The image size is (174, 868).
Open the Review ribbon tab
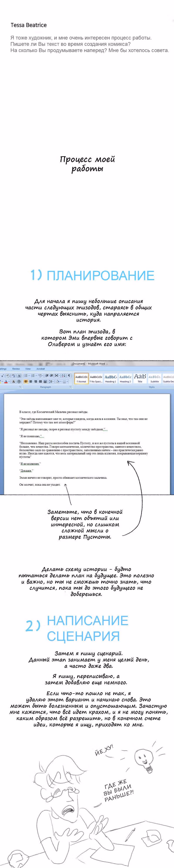[x=16, y=369]
